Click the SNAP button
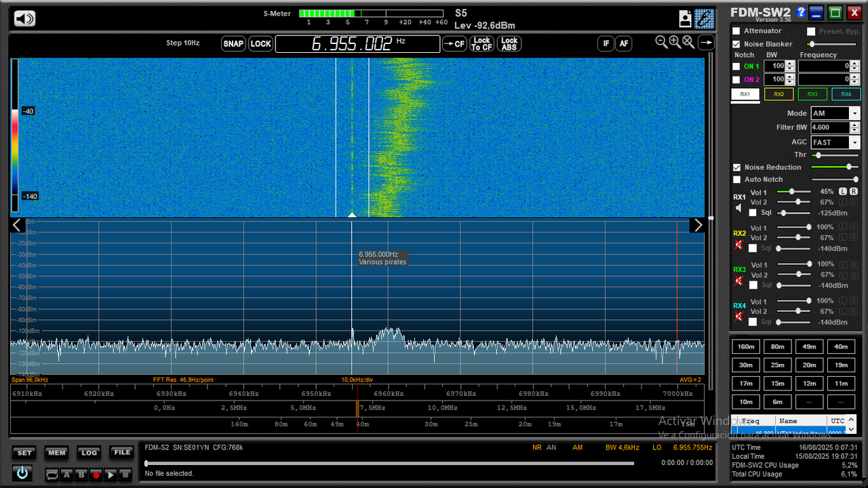 233,43
